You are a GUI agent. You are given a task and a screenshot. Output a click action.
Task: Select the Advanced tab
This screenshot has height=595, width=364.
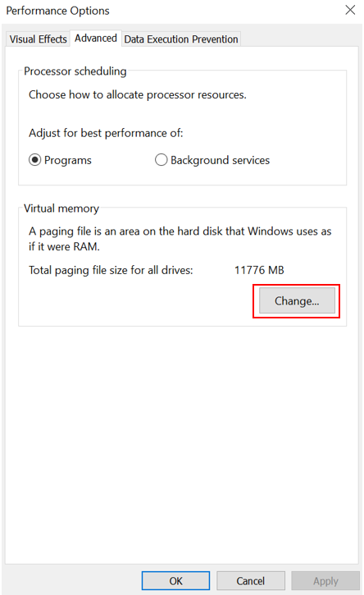(96, 39)
